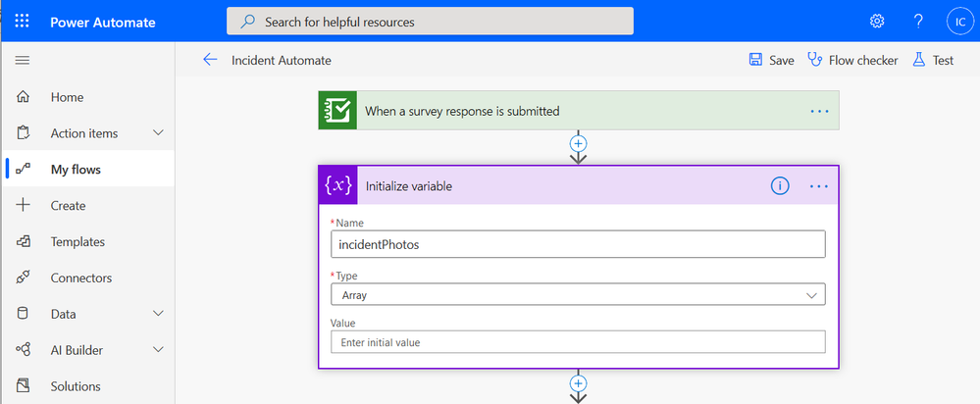
Task: Collapse the left navigation hamburger menu
Action: click(x=22, y=61)
